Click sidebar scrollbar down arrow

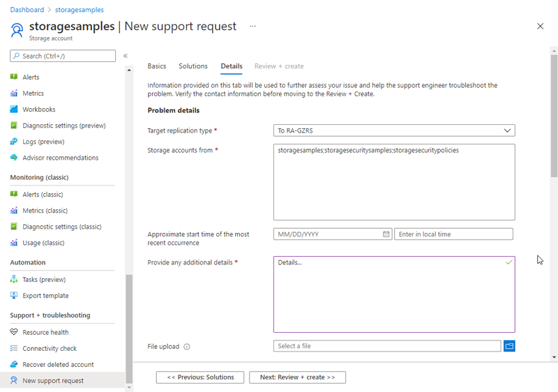(129, 388)
